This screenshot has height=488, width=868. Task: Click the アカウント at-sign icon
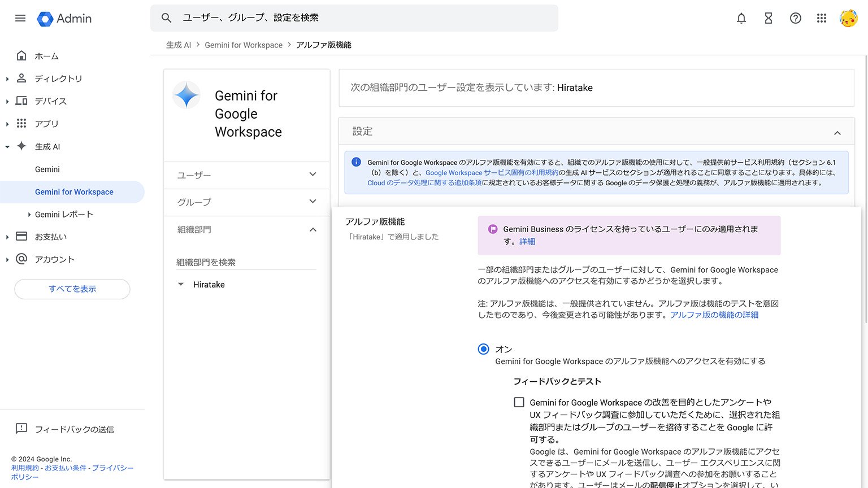[x=21, y=259]
